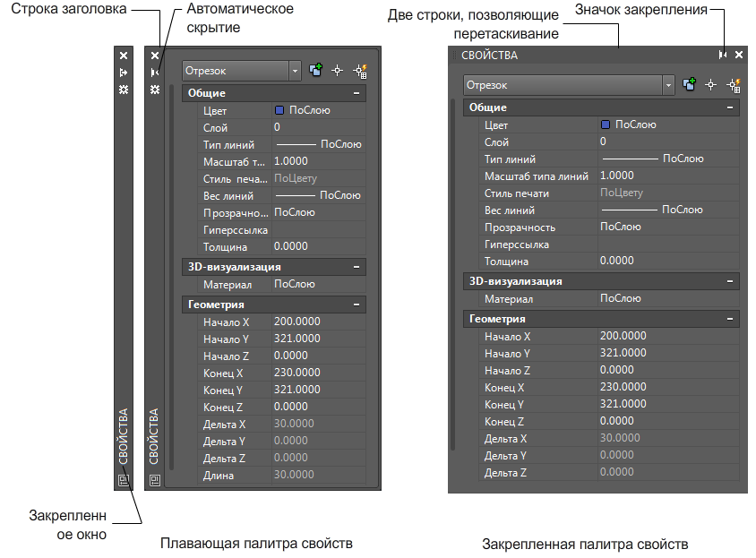The width and height of the screenshot is (756, 558).
Task: Open Отрезок object dropdown in docked palette
Action: [x=668, y=85]
